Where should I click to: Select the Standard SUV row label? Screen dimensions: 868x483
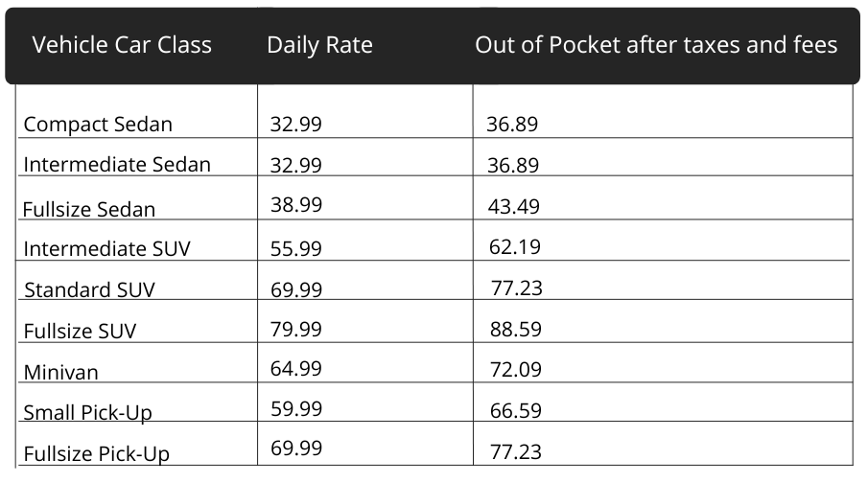[89, 289]
